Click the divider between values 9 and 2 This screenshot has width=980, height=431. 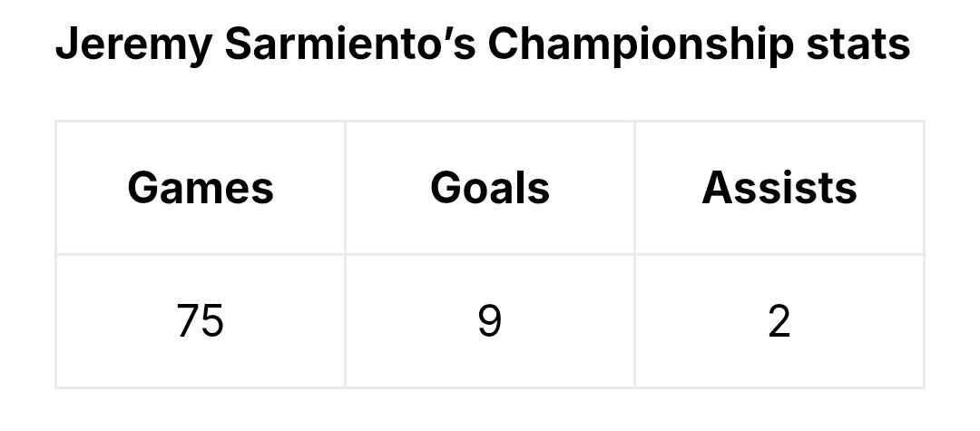[634, 321]
